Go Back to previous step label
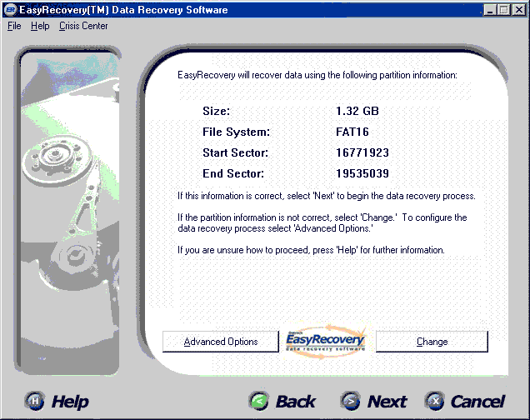This screenshot has width=530, height=420. (x=296, y=402)
